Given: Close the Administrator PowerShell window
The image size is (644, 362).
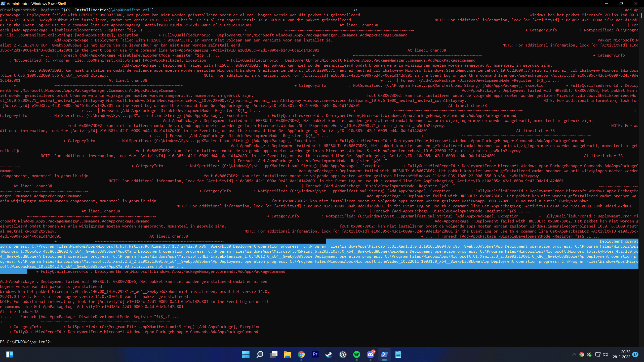Looking at the screenshot, I should pyautogui.click(x=636, y=4).
